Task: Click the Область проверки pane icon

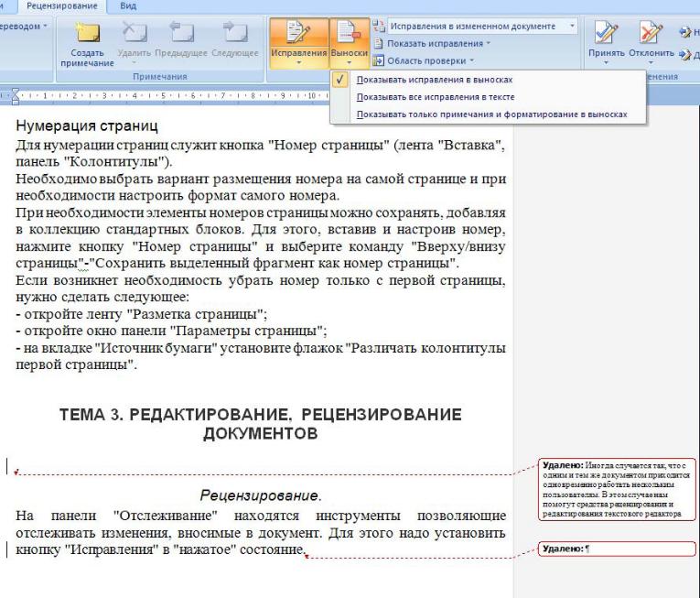Action: tap(378, 60)
